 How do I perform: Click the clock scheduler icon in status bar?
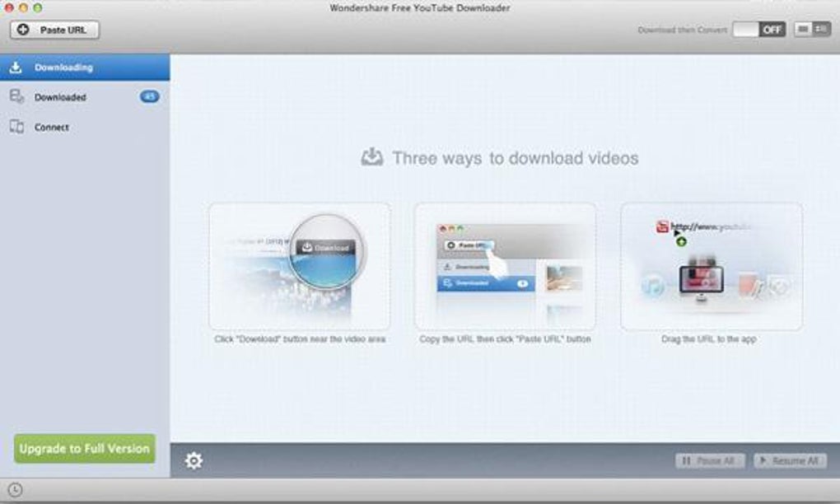tap(15, 489)
